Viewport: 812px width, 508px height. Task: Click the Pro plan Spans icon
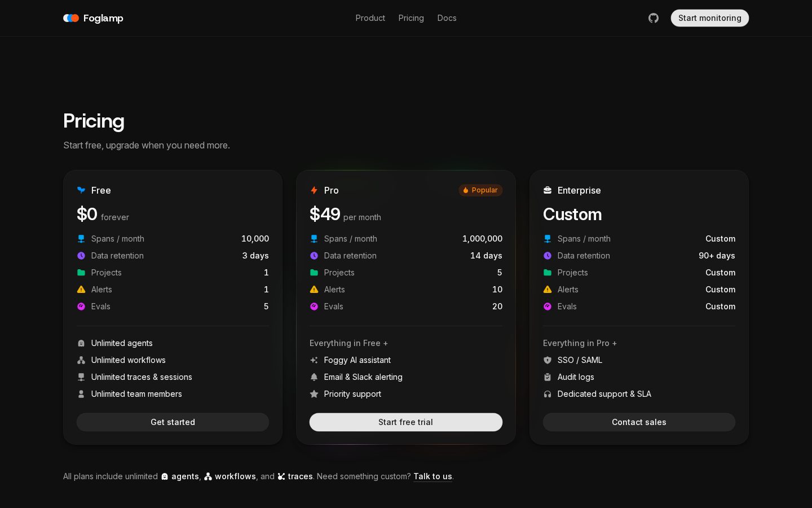pos(314,239)
